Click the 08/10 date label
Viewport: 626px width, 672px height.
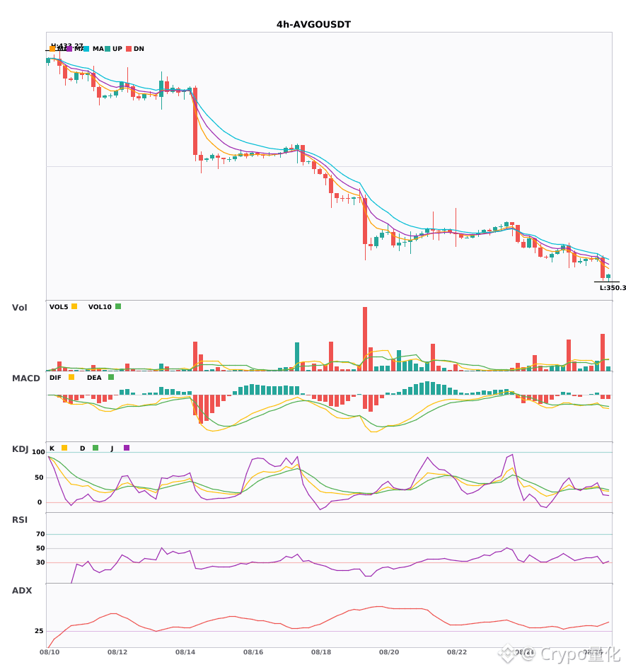pos(50,652)
